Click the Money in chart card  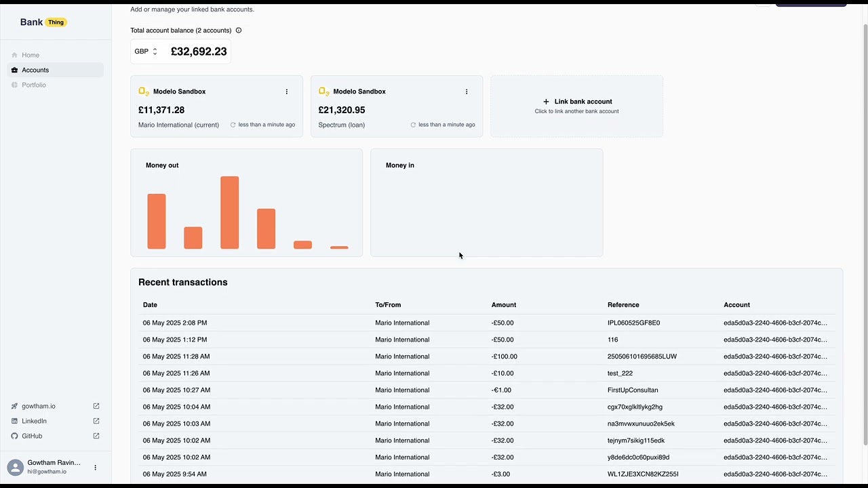486,203
